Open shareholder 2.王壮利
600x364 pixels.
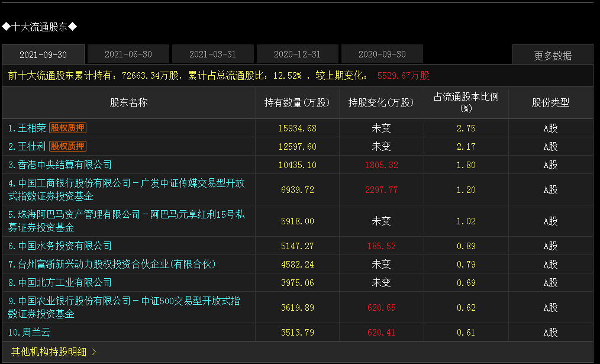point(27,146)
